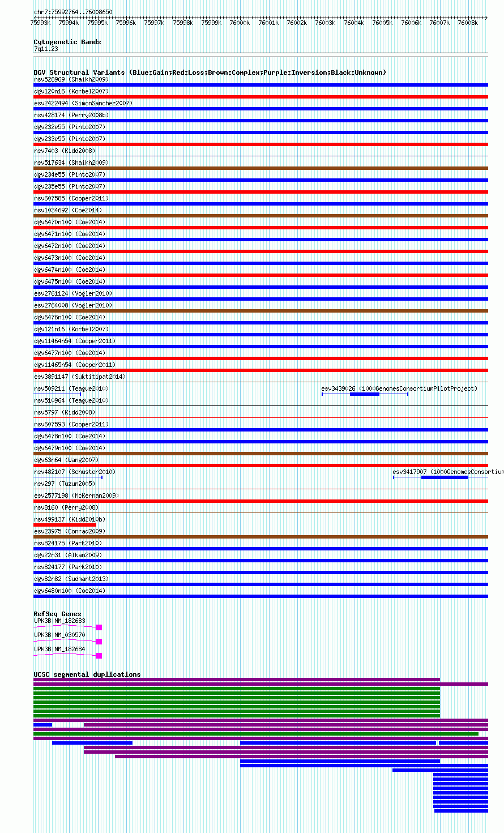The image size is (504, 833).
Task: Click nsv510964 (Teague2010) label
Action: tap(71, 400)
